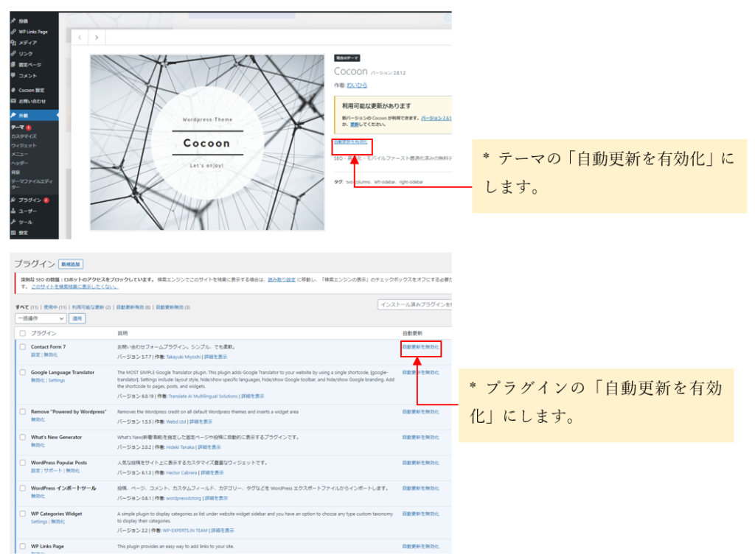Open the ユーザー sidebar icon
Image resolution: width=755 pixels, height=560 pixels.
pos(13,211)
